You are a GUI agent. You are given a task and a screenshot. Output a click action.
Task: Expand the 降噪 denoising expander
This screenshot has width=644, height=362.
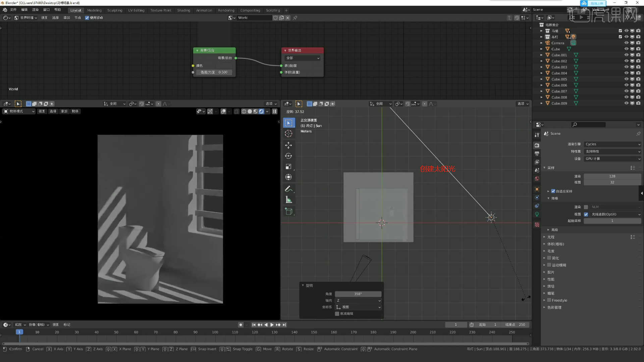548,198
